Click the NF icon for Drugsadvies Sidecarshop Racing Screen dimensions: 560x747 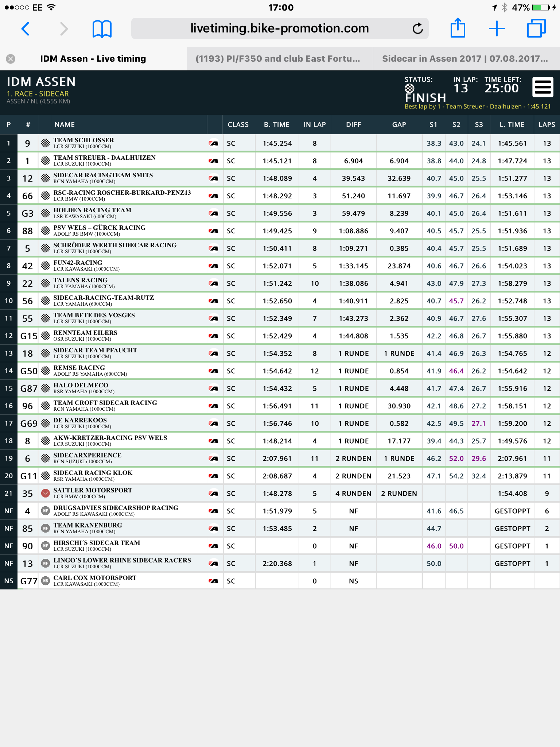pyautogui.click(x=45, y=511)
